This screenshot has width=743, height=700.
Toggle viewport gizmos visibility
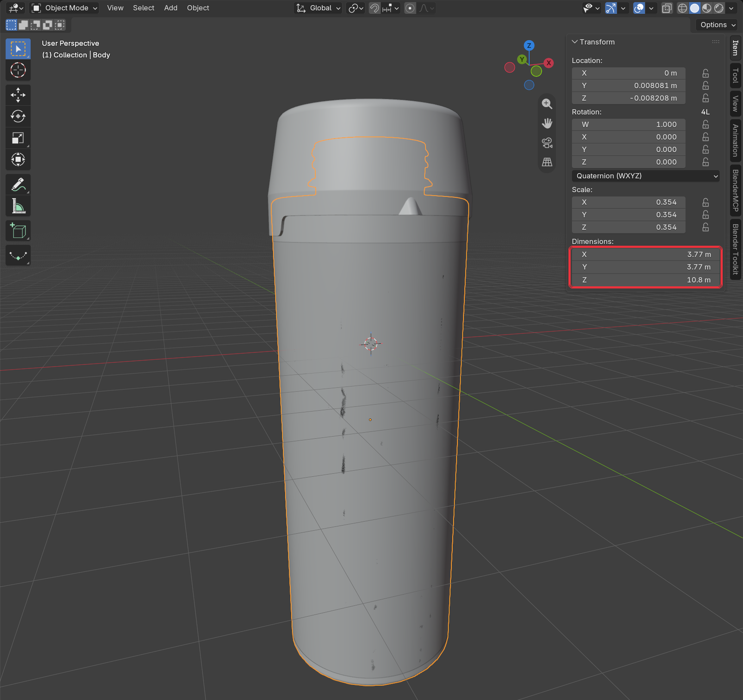(611, 8)
